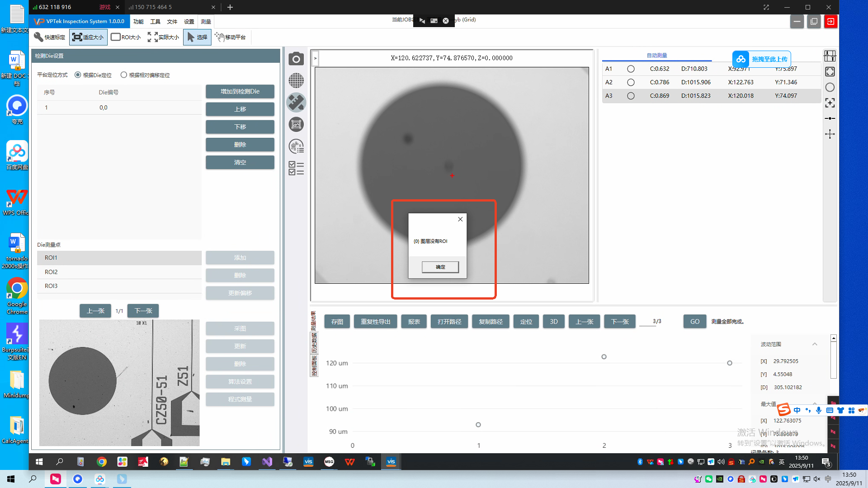The height and width of the screenshot is (488, 868).
Task: Open the checklist icon in sidebar
Action: click(296, 168)
